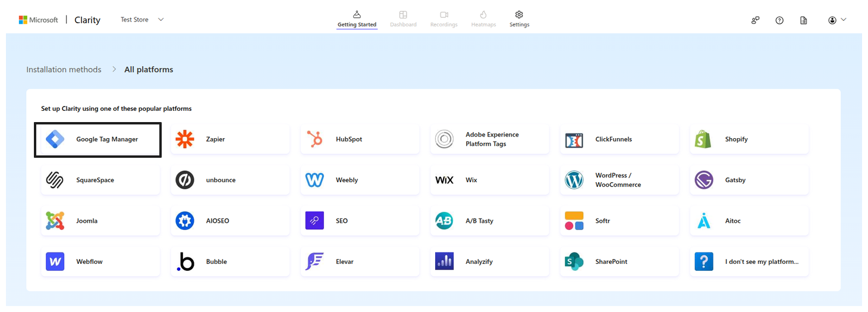Image resolution: width=868 pixels, height=312 pixels.
Task: Click the Adobe Experience Platform Tags icon
Action: click(444, 139)
